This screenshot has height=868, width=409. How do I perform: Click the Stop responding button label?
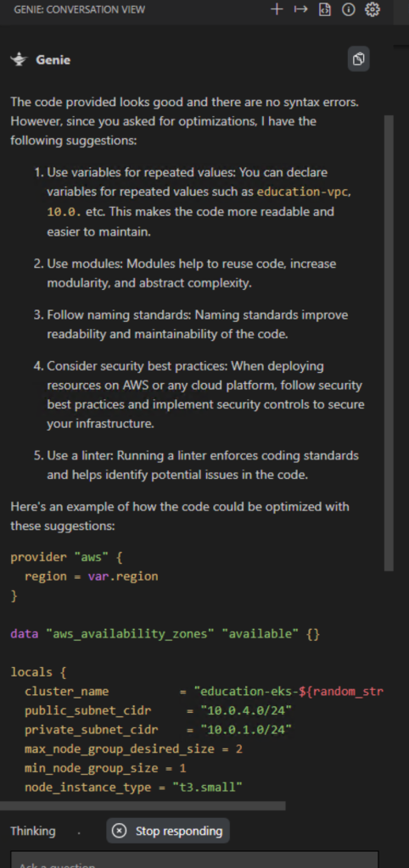pyautogui.click(x=179, y=831)
